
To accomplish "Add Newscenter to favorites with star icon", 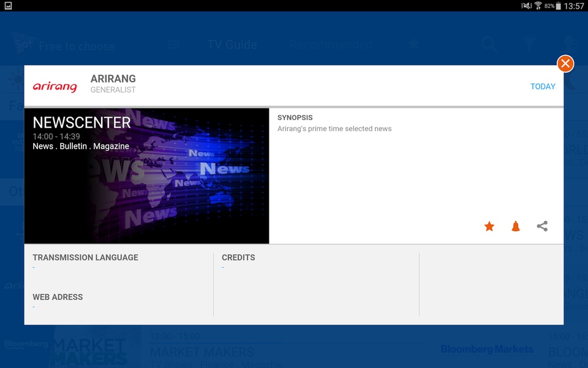I will 489,226.
